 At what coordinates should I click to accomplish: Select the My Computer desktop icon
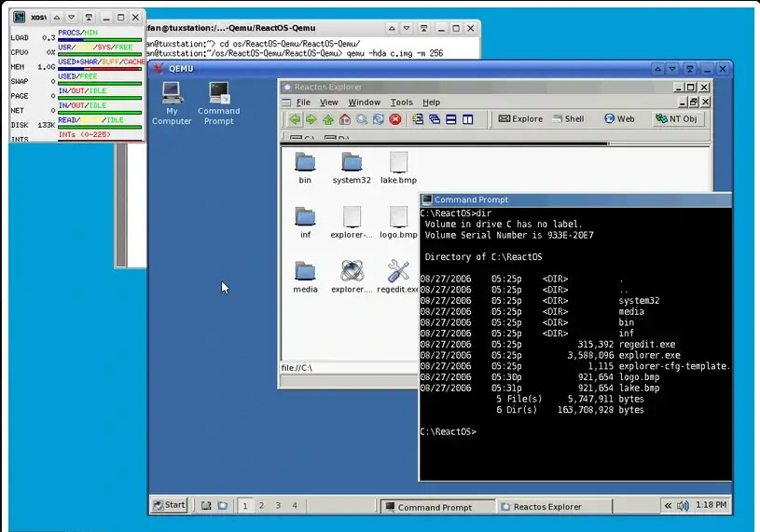click(x=172, y=103)
